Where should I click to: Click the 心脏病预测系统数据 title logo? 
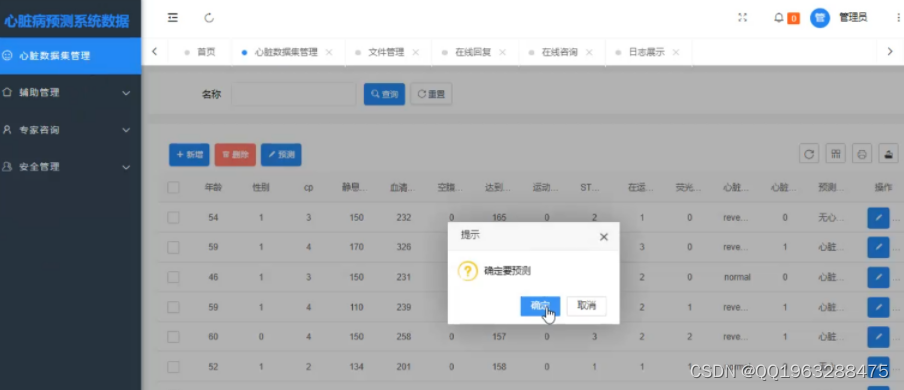click(x=67, y=21)
